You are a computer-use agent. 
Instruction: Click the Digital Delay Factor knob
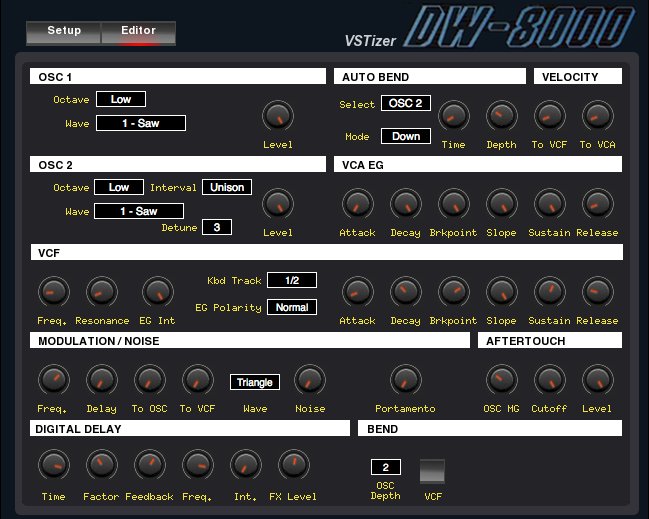click(102, 465)
